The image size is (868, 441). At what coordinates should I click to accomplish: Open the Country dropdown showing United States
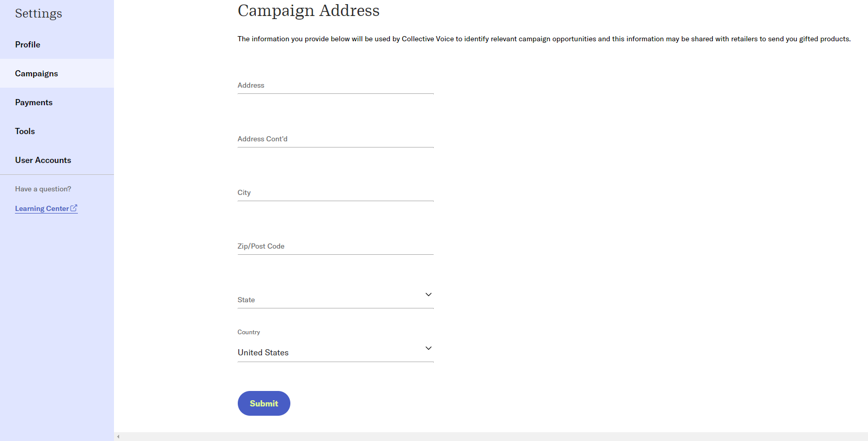[x=335, y=352]
